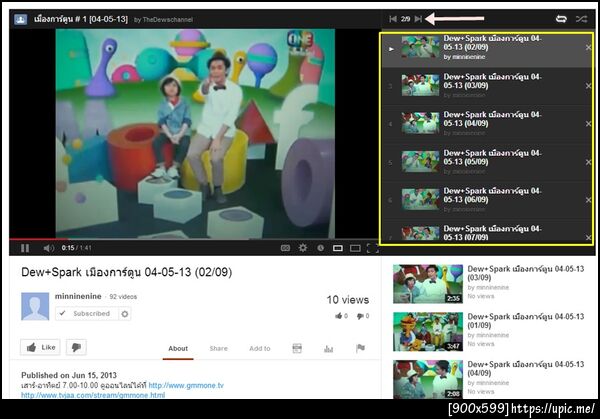Select the Add to tab
This screenshot has height=419, width=600.
point(260,349)
